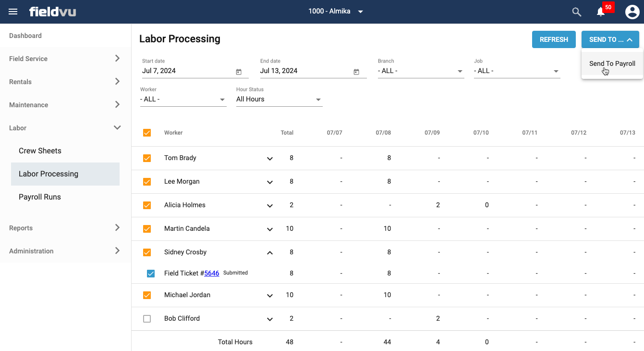
Task: Uncheck Alicia Holmes's checkbox
Action: [x=147, y=205]
